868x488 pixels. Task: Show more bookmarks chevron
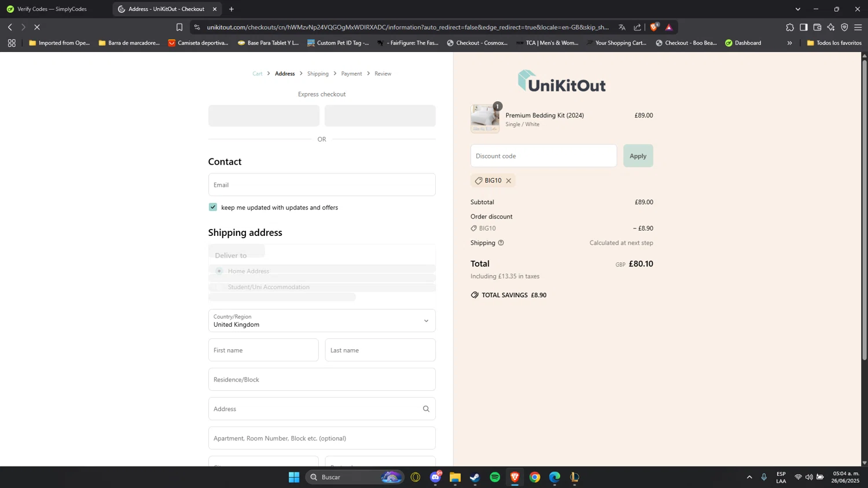tap(789, 43)
